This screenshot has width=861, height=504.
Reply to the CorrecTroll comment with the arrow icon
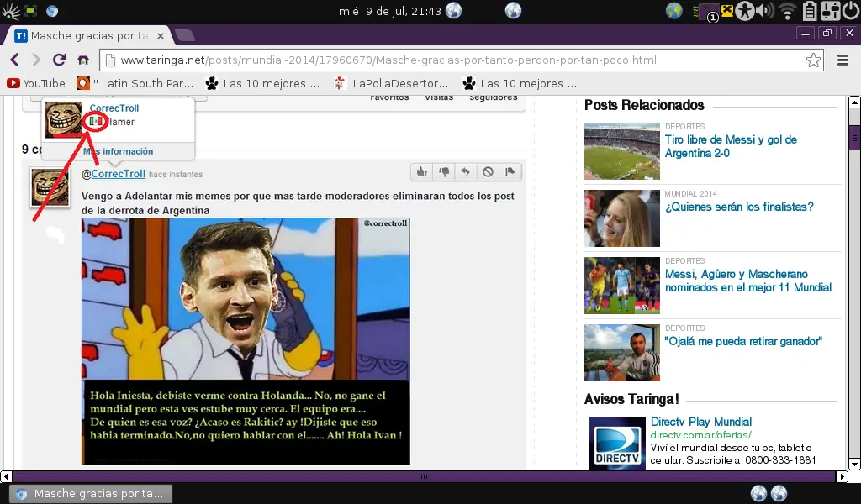pos(466,171)
